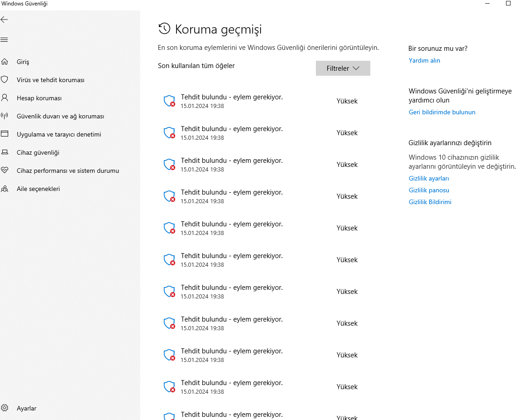Open the Gizlilik Bildirimi link
Image resolution: width=516 pixels, height=420 pixels.
430,202
